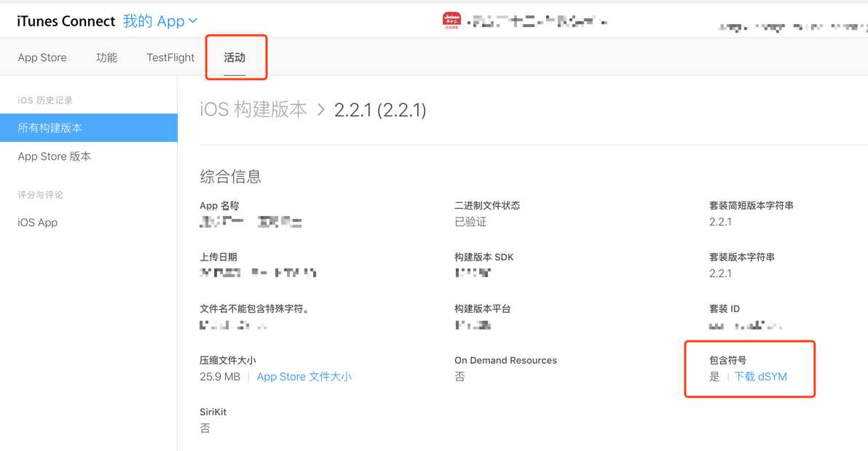Screen dimensions: 868x451
Task: Click the 二进制文件状态 label
Action: 487,206
